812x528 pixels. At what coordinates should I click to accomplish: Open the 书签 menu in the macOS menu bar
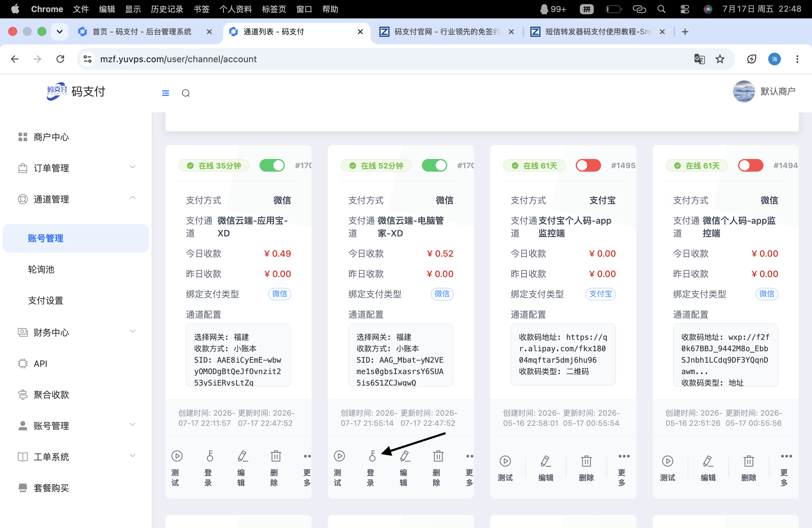click(x=201, y=9)
